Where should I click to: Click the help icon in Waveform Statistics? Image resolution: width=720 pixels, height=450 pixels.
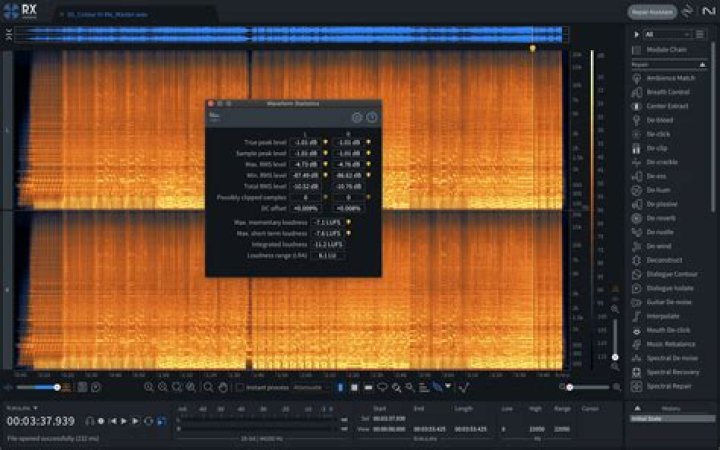pyautogui.click(x=372, y=117)
